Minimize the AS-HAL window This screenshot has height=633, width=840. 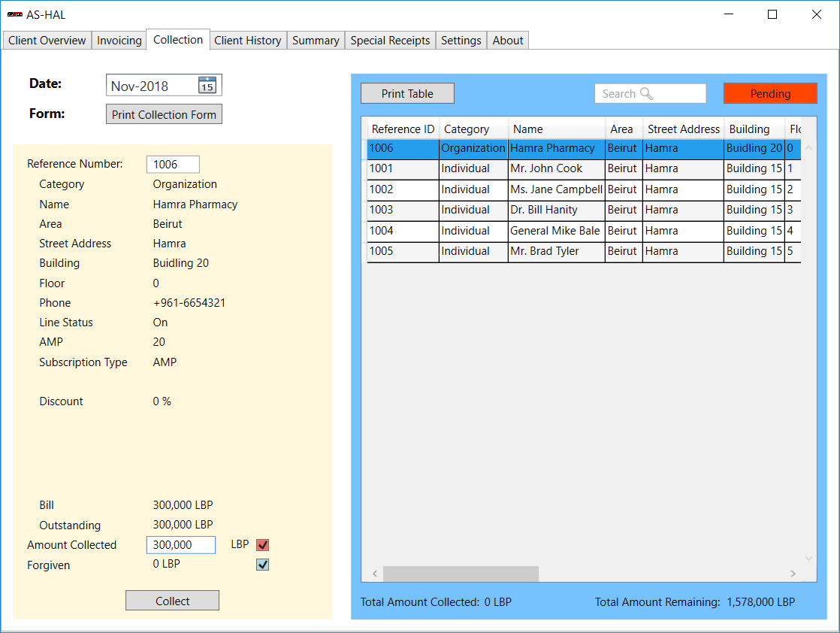point(729,14)
